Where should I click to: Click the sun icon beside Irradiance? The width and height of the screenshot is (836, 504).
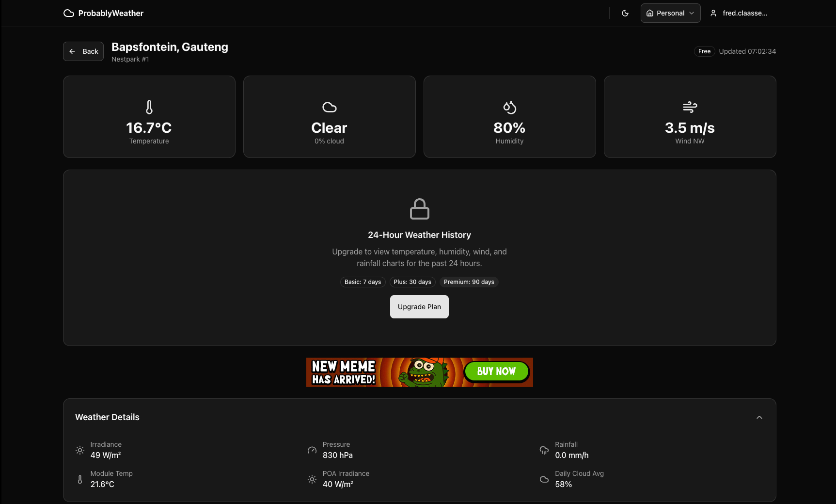click(80, 450)
